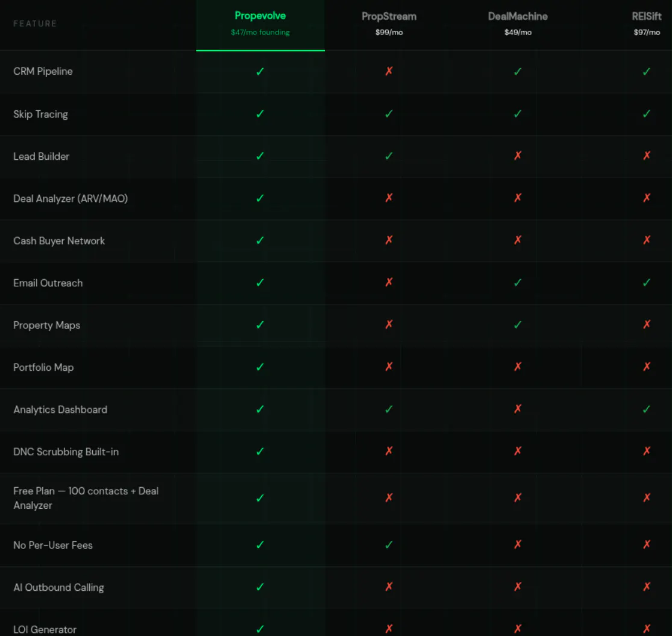Viewport: 672px width, 636px height.
Task: Click the LOI Generator feature label
Action: click(45, 629)
